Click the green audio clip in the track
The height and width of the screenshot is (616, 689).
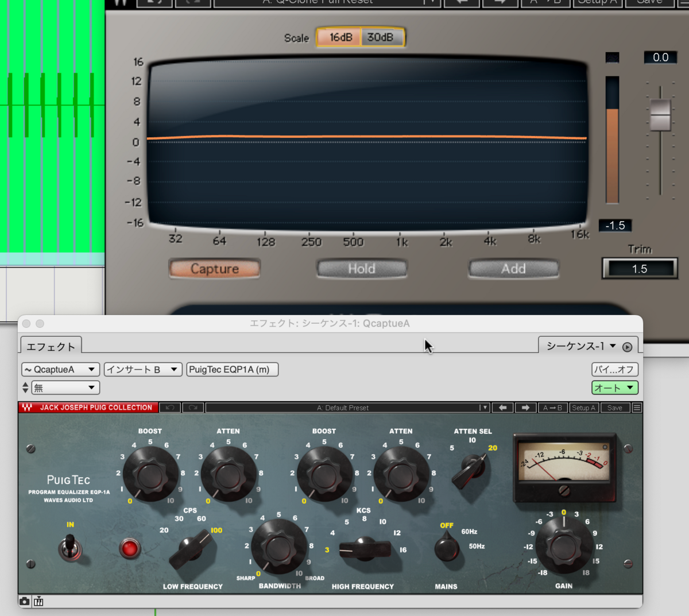click(52, 126)
